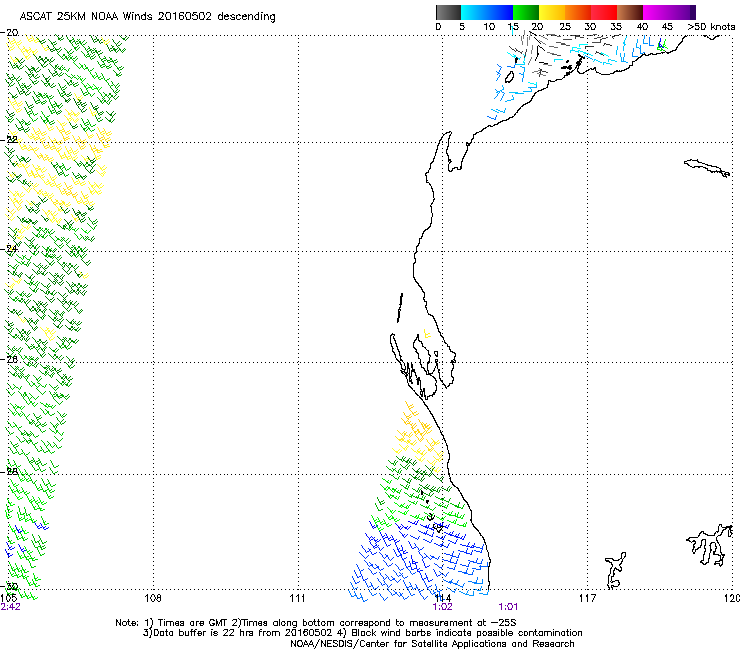Image resolution: width=740 pixels, height=650 pixels.
Task: Click the '-24' latitude label
Action: pyautogui.click(x=9, y=249)
